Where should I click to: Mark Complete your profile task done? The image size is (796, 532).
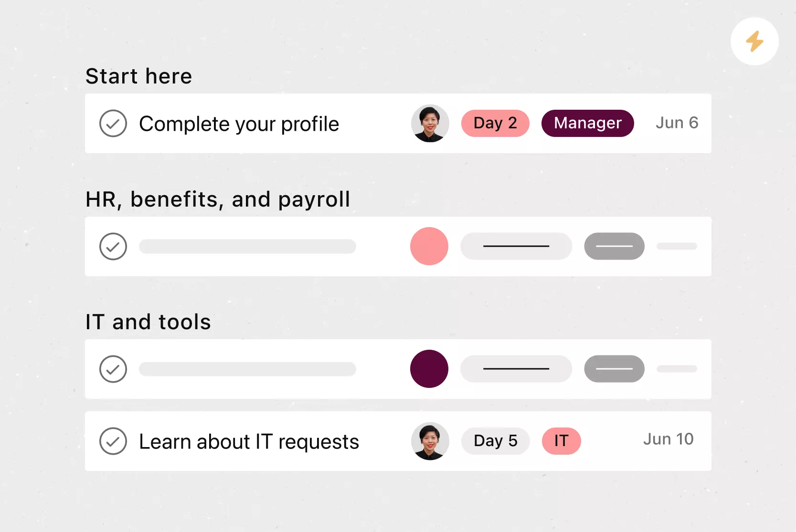click(113, 124)
